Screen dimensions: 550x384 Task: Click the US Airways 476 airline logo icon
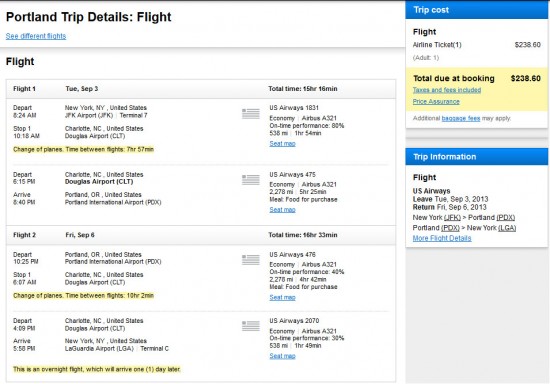coord(251,260)
